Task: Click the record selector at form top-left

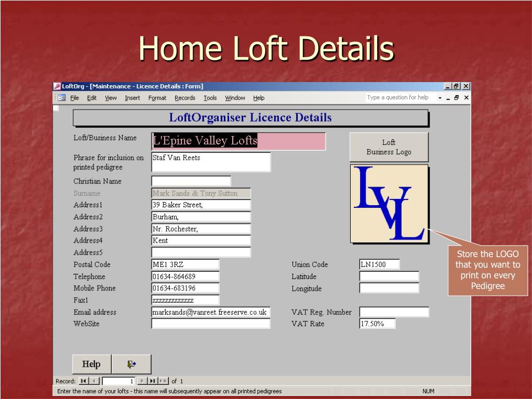Action: click(56, 108)
